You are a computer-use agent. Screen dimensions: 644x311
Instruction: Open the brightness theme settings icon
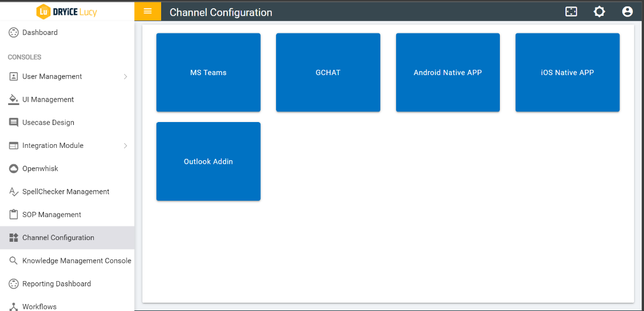tap(599, 12)
